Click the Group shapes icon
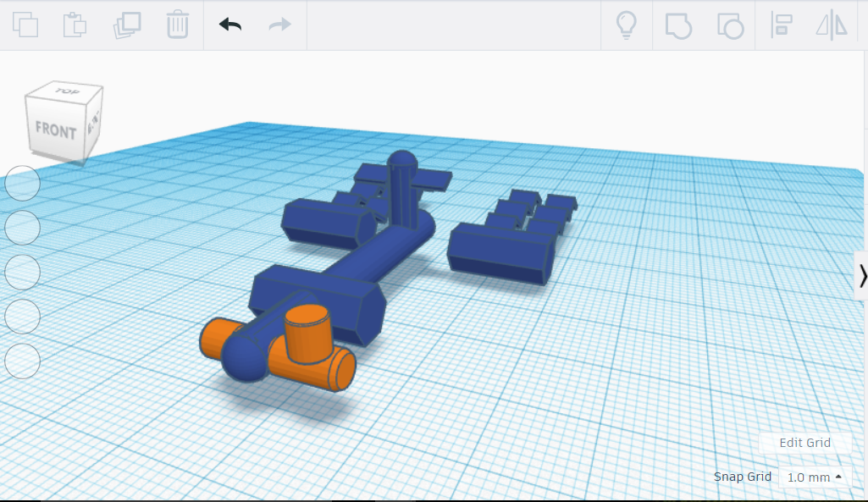Screen dimensions: 868x502 point(678,26)
